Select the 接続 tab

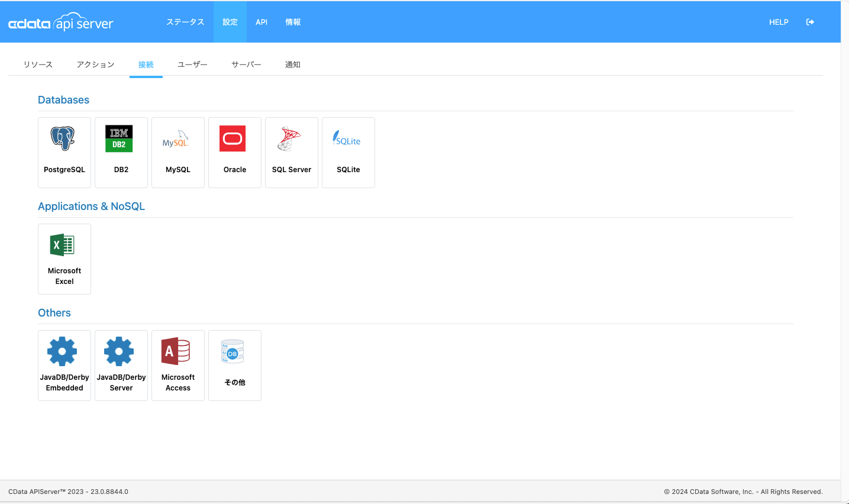pyautogui.click(x=146, y=64)
